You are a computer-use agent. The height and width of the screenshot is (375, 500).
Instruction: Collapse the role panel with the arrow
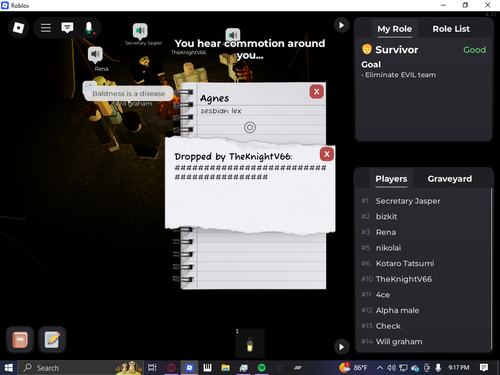click(x=341, y=25)
